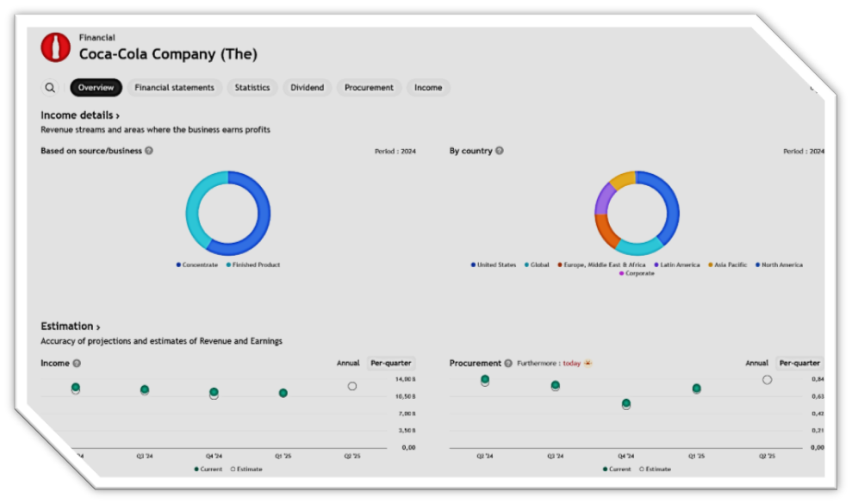Toggle Estimate legend under Income chart
The width and height of the screenshot is (852, 504).
click(246, 470)
